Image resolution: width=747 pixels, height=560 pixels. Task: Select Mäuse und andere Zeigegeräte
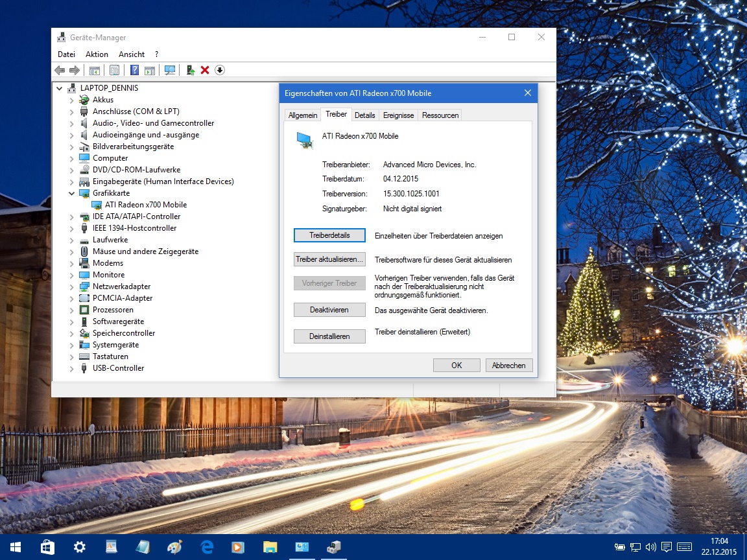point(145,251)
